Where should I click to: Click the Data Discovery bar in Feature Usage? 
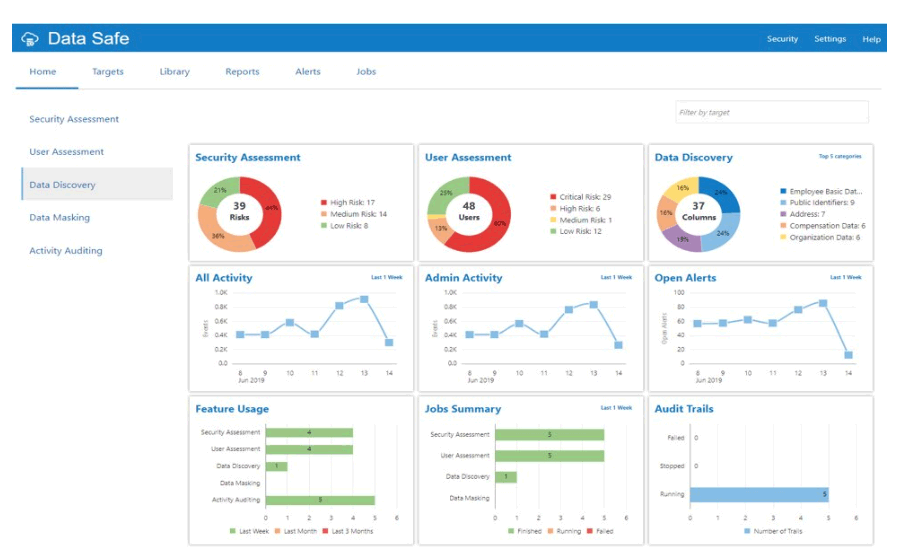[x=277, y=467]
